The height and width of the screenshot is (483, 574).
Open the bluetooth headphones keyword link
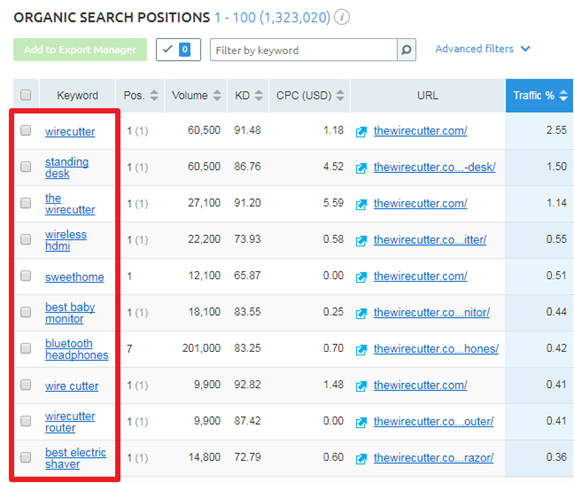tap(77, 349)
